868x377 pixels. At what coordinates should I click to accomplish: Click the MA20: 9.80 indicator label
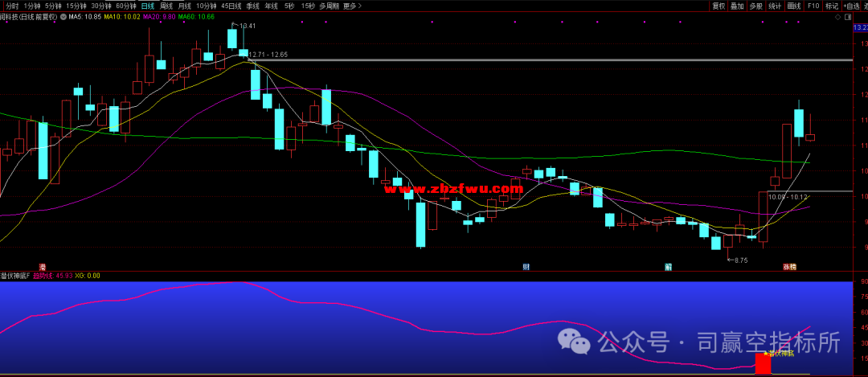coord(159,17)
